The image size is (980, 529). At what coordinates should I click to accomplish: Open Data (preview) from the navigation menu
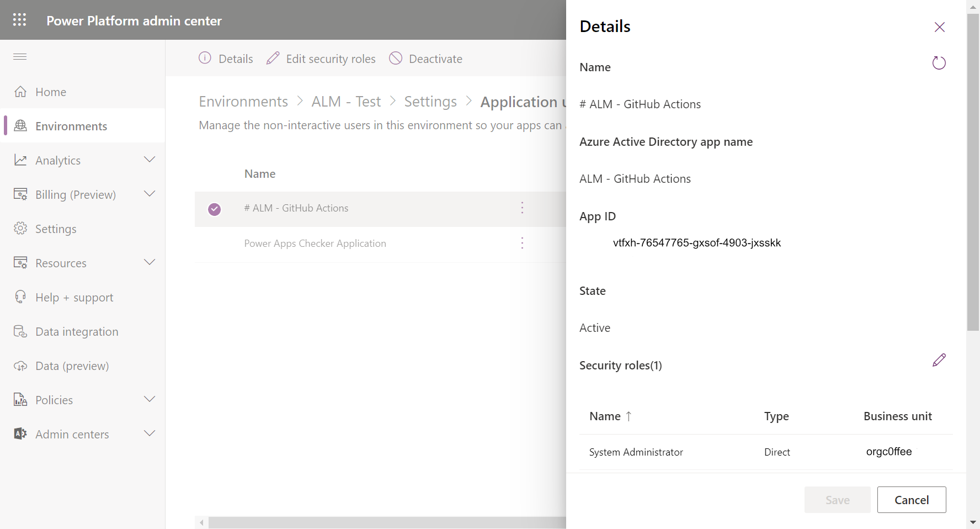point(72,366)
